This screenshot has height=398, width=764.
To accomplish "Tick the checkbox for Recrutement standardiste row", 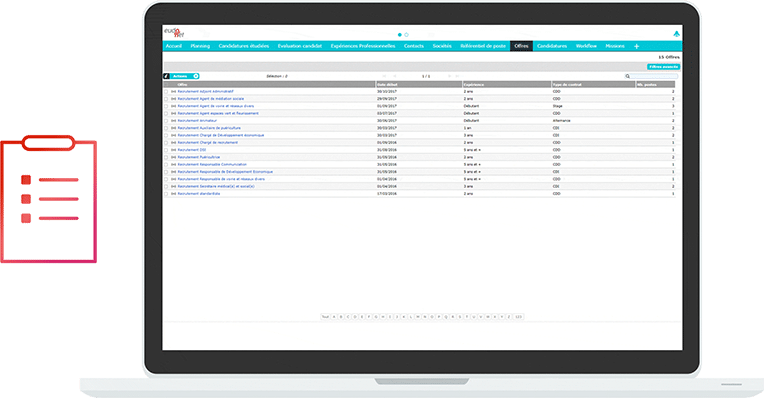I will click(x=166, y=194).
